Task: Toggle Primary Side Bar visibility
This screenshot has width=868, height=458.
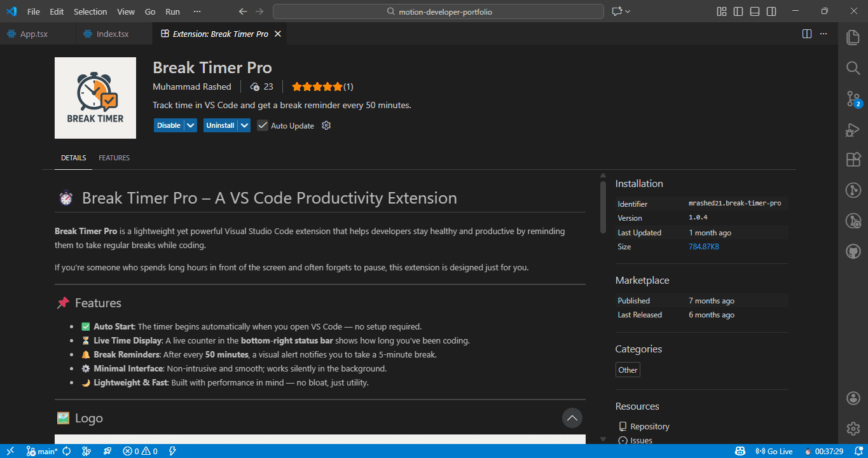Action: [x=738, y=11]
